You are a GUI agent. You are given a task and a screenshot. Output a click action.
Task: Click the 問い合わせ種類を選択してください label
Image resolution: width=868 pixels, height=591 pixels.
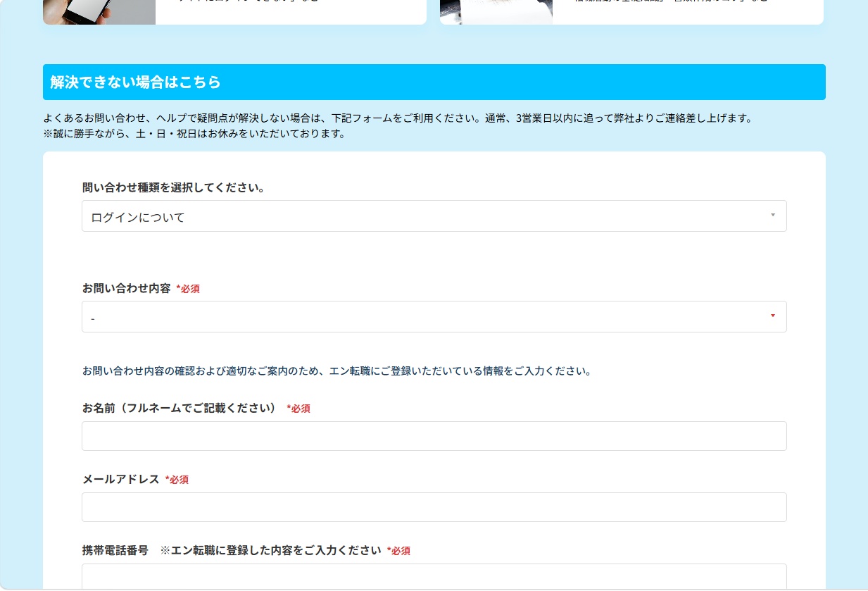pos(173,188)
